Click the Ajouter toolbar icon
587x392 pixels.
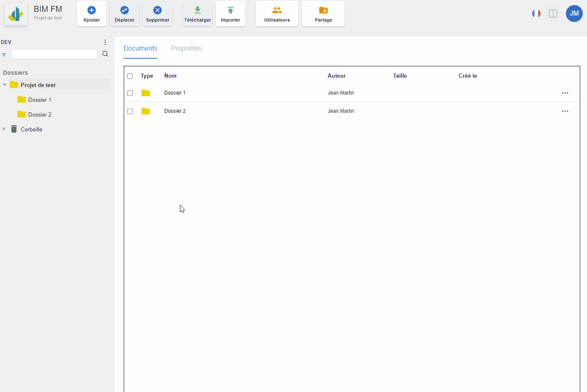91,10
